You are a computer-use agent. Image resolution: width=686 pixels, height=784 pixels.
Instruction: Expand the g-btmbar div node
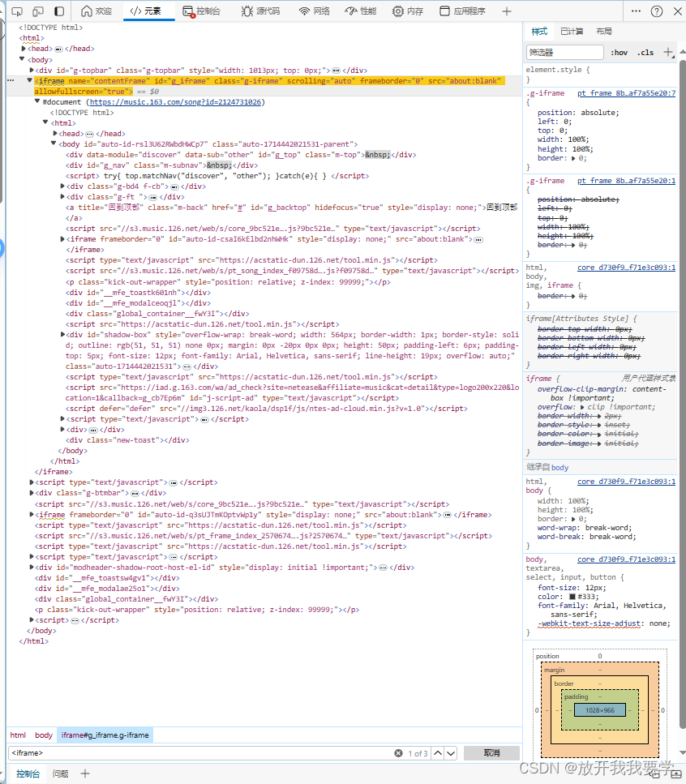(32, 493)
